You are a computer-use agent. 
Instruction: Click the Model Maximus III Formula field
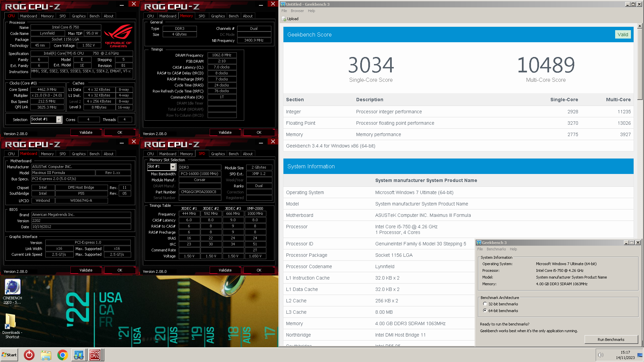tap(63, 173)
